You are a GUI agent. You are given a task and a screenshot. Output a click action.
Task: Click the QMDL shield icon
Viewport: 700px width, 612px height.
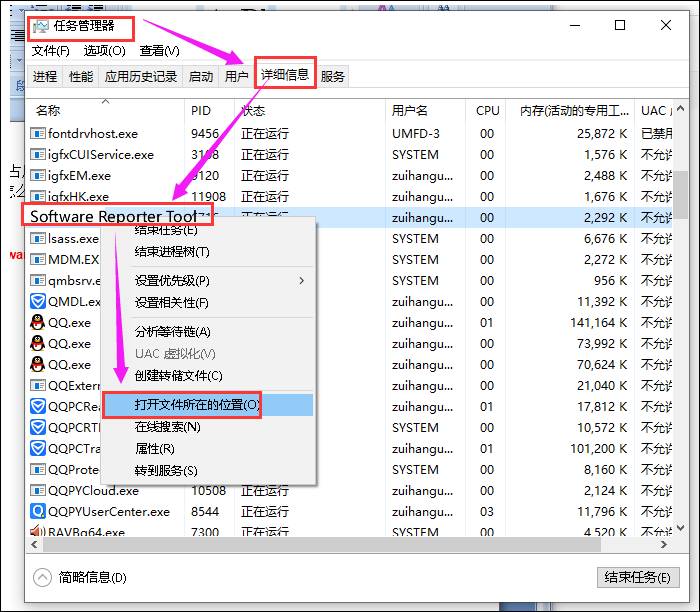tap(38, 301)
